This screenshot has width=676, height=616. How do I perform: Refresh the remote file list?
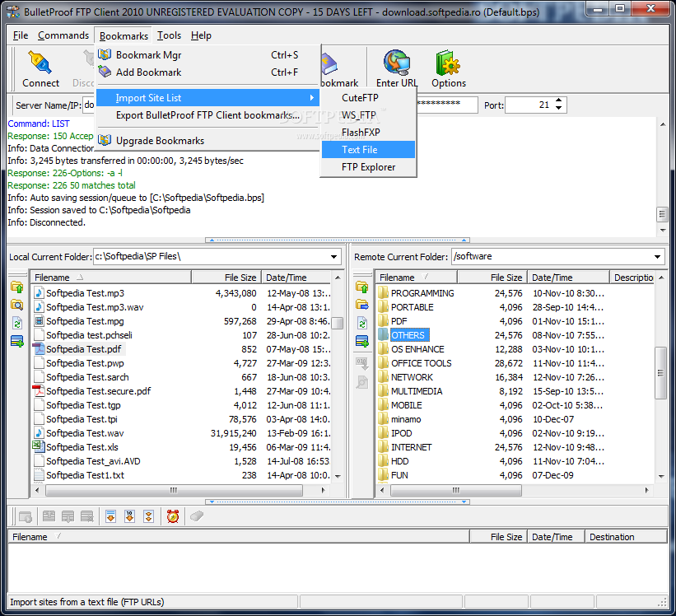click(x=361, y=324)
